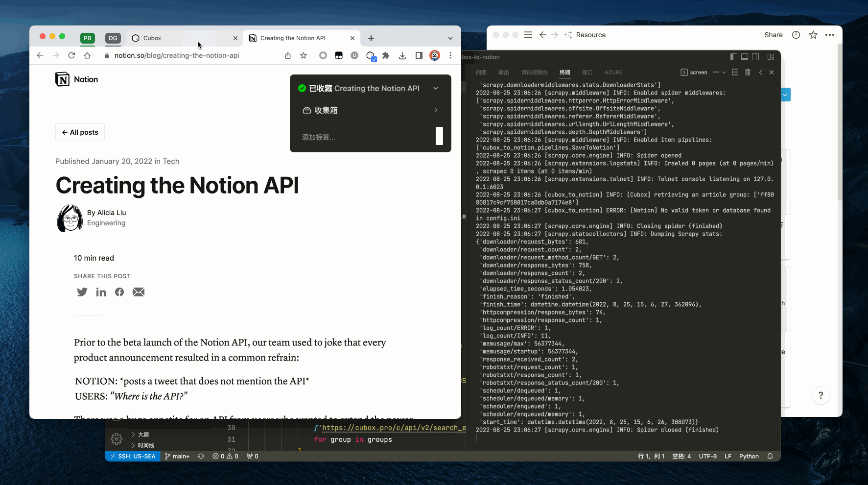
Task: Show Chrome downloads
Action: 402,55
